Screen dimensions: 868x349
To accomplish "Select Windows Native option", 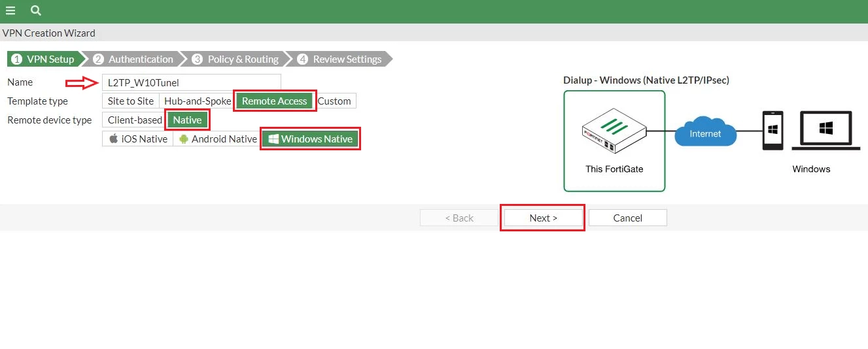I will (310, 139).
